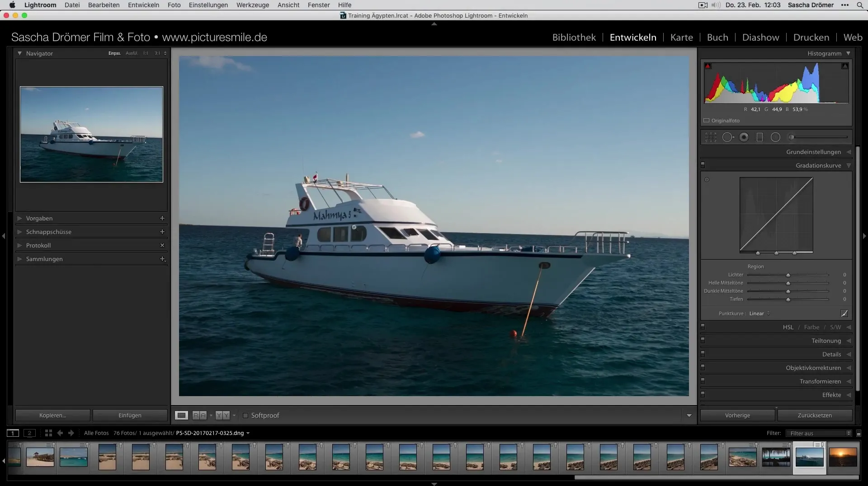Go forward using filmstrip right arrow
868x486 pixels.
click(71, 433)
